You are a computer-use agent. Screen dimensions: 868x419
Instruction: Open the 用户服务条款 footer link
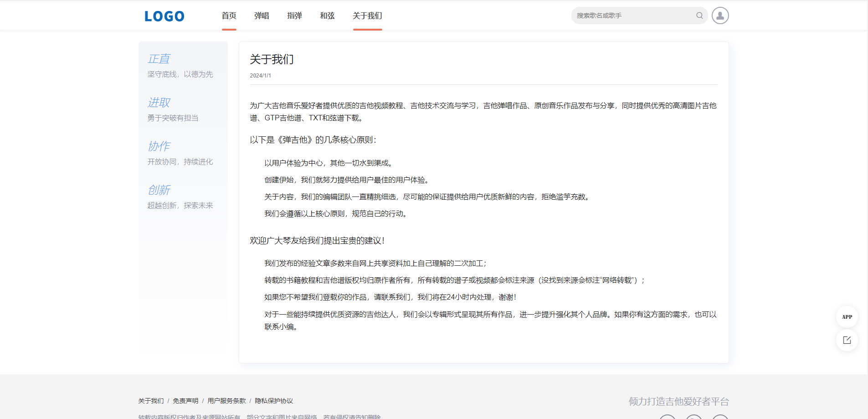pos(226,401)
